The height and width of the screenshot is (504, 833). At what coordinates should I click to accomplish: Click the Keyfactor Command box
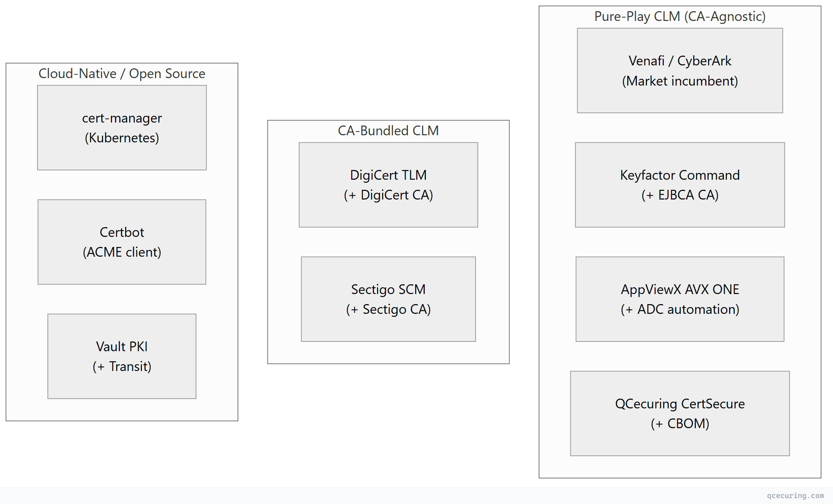(680, 185)
